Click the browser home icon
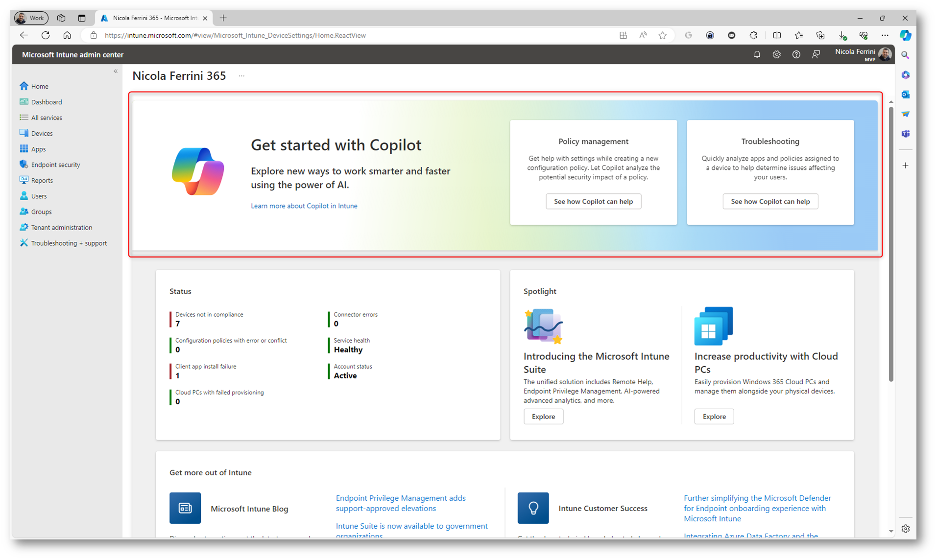The image size is (937, 560). (x=67, y=35)
